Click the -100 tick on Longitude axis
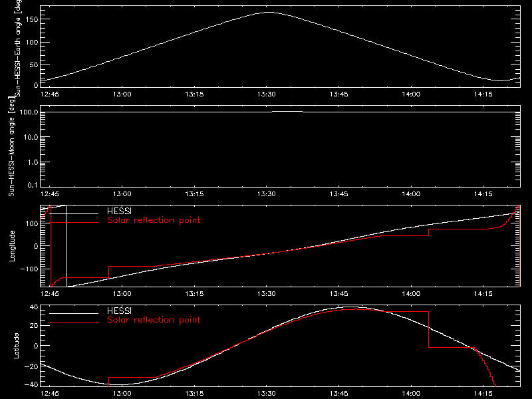This screenshot has width=532, height=399. click(29, 269)
